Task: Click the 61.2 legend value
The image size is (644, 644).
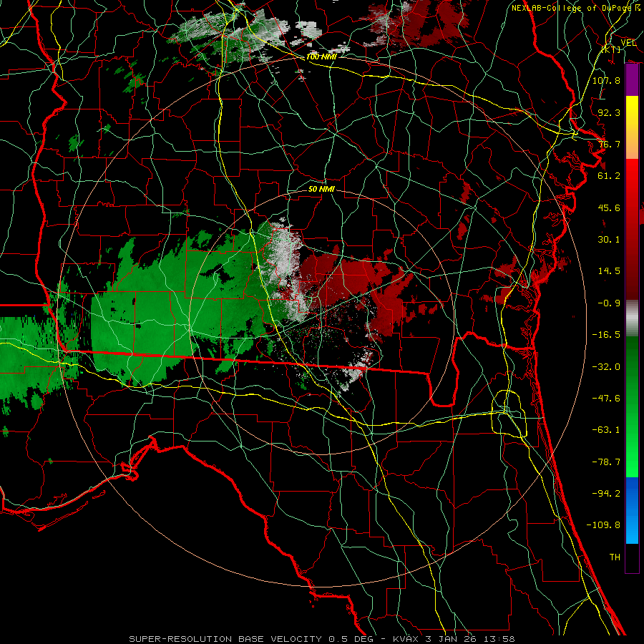Action: click(609, 176)
